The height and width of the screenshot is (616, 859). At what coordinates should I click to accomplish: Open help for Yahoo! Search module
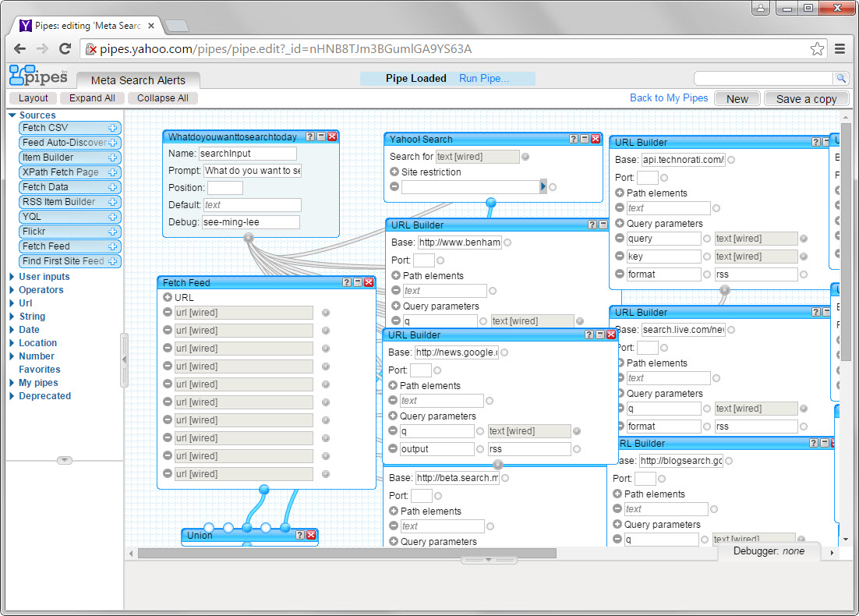click(574, 140)
